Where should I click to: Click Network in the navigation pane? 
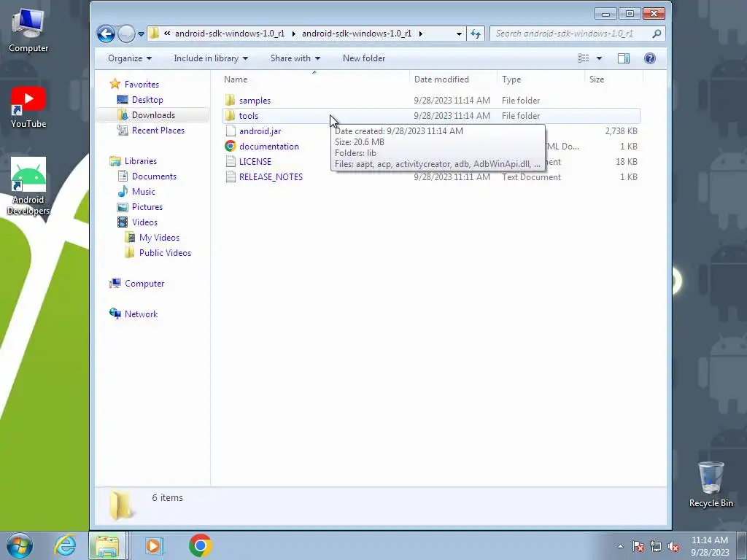click(x=141, y=314)
